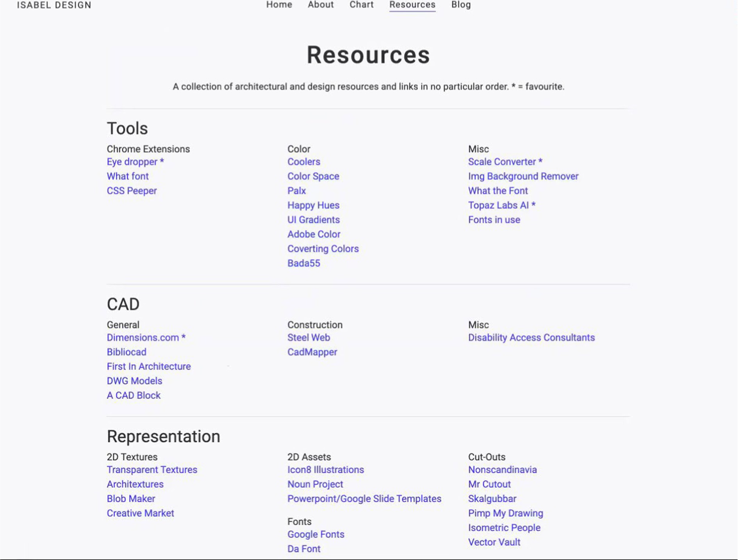
Task: Open the Isometric People link
Action: (504, 527)
